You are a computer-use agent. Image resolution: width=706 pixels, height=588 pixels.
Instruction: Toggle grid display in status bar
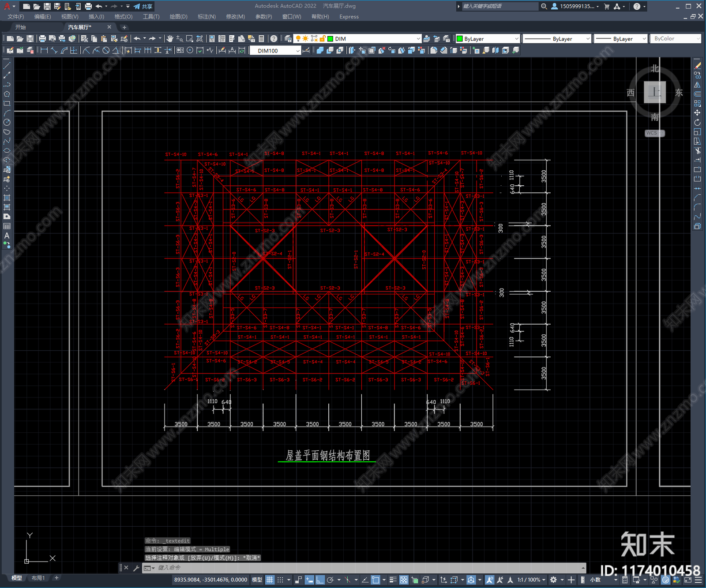[270, 580]
